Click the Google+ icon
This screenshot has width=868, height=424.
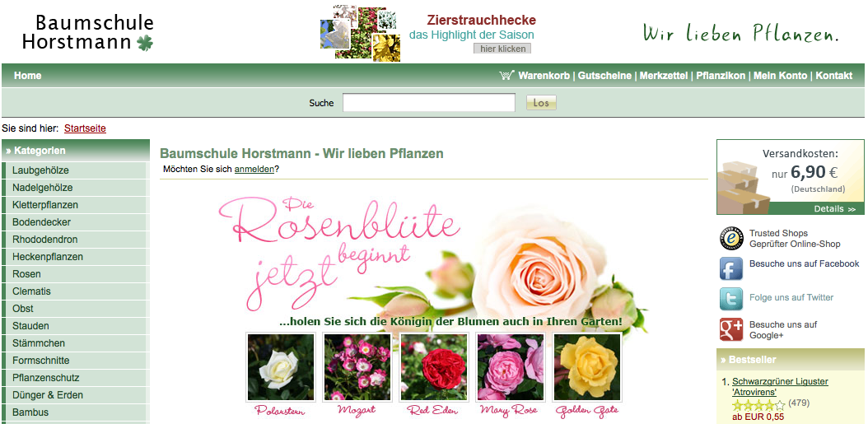(730, 329)
